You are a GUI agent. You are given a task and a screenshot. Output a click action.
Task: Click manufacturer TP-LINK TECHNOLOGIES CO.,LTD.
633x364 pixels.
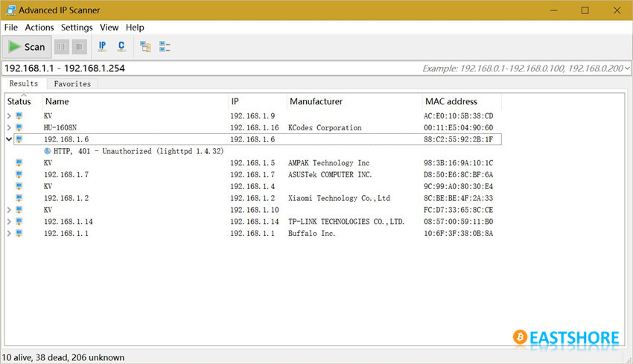[346, 222]
